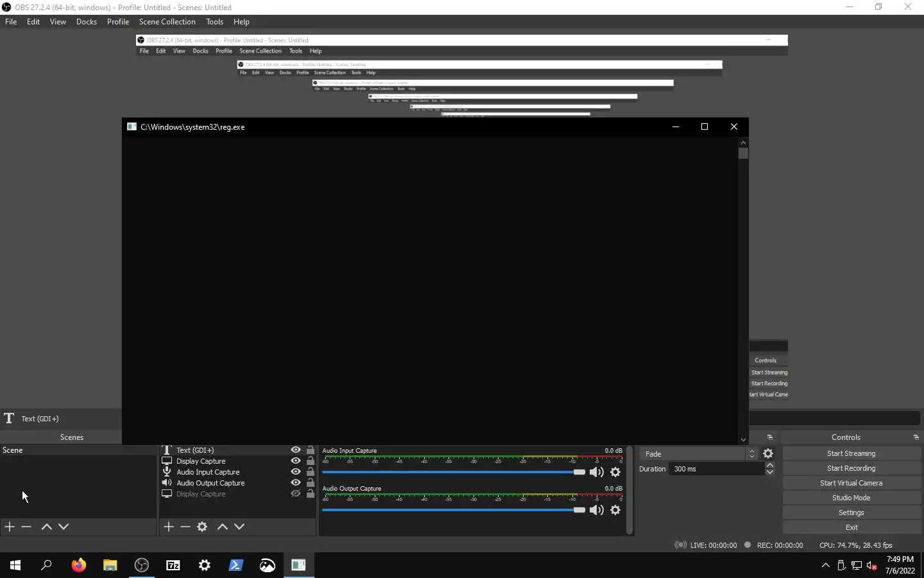Screen dimensions: 924x578
Task: Open the Scene Collection menu
Action: pos(167,22)
